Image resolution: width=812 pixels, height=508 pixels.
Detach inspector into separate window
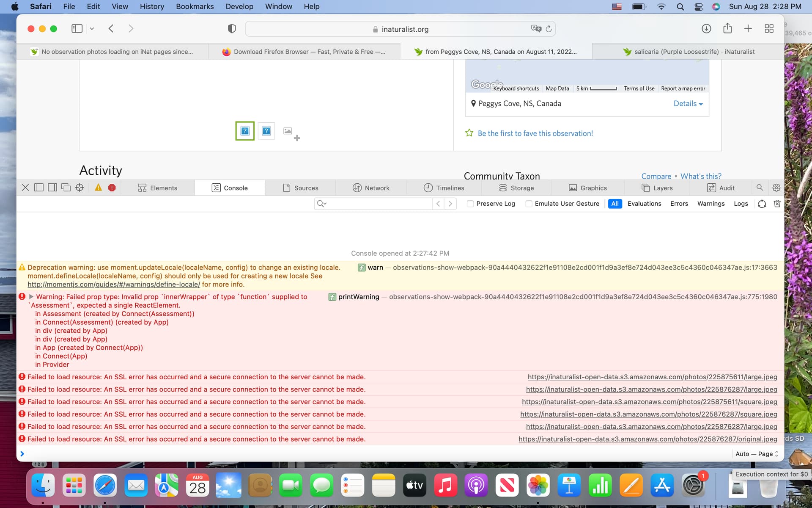click(x=66, y=188)
